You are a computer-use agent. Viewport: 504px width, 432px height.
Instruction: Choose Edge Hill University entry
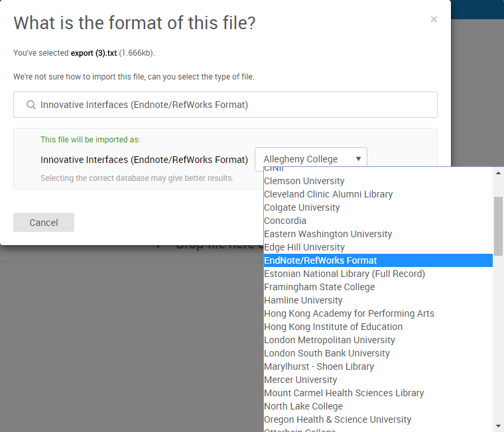tap(378, 247)
